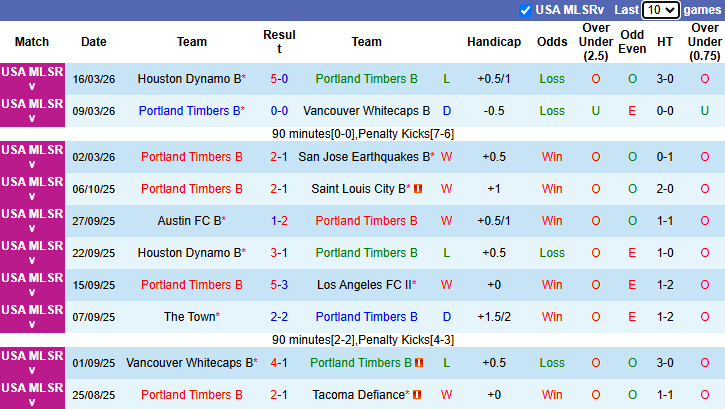Click the Odd Even column header
This screenshot has width=725, height=409.
tap(632, 42)
